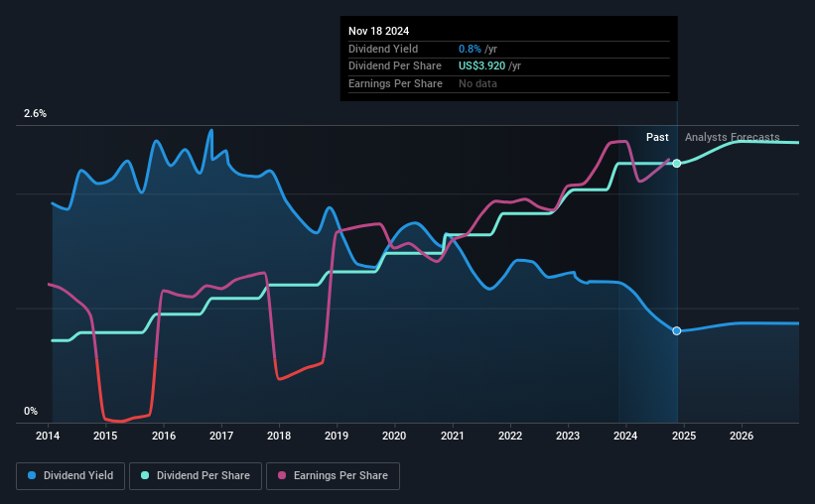The image size is (815, 504).
Task: Click the Dividend Per Share tooltip row label
Action: tap(395, 66)
